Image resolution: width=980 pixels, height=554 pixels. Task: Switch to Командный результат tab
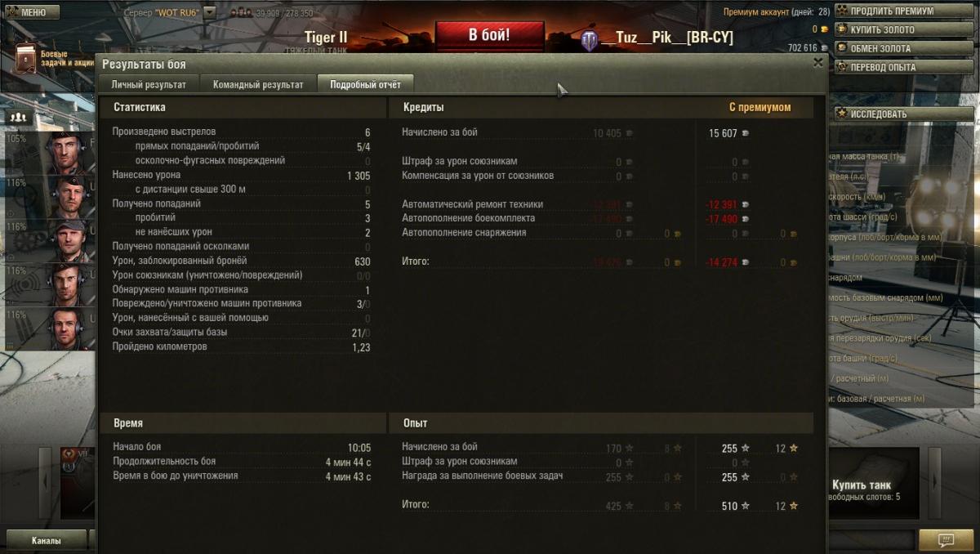[258, 84]
